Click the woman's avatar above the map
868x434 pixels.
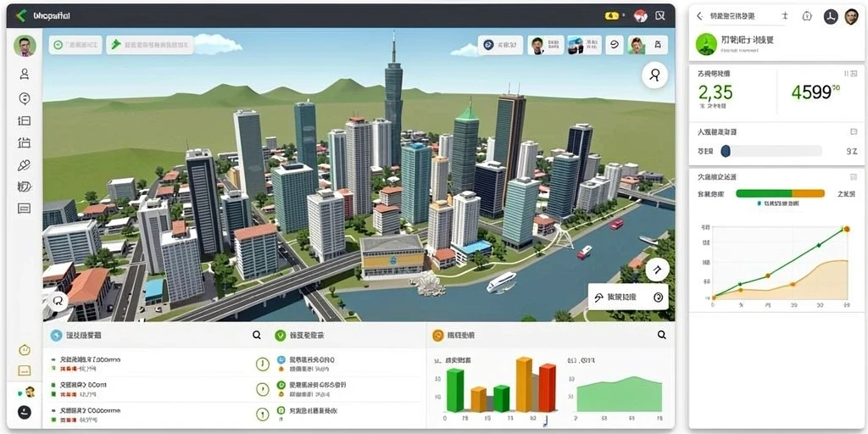point(637,46)
